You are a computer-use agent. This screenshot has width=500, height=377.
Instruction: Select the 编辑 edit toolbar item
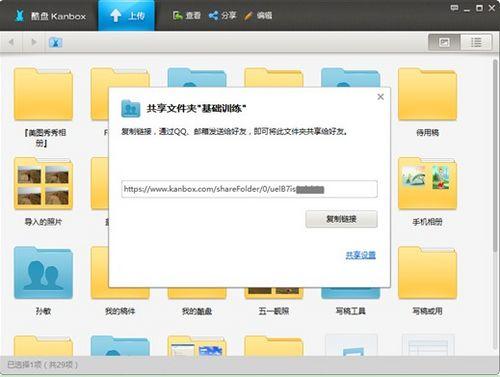258,15
